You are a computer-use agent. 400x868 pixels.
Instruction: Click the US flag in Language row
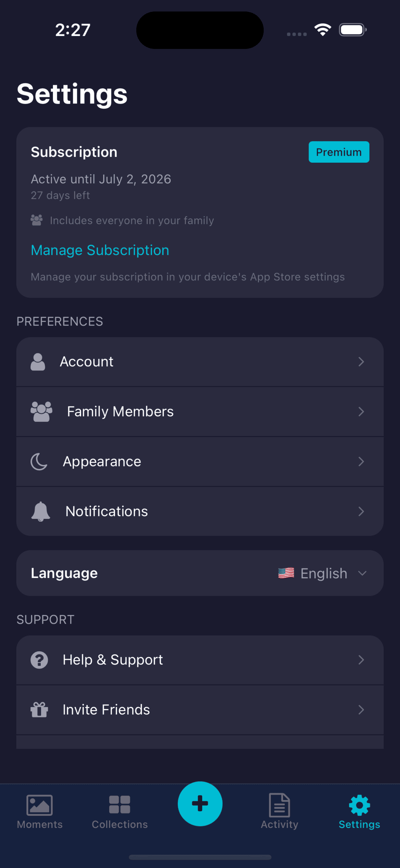(x=286, y=573)
